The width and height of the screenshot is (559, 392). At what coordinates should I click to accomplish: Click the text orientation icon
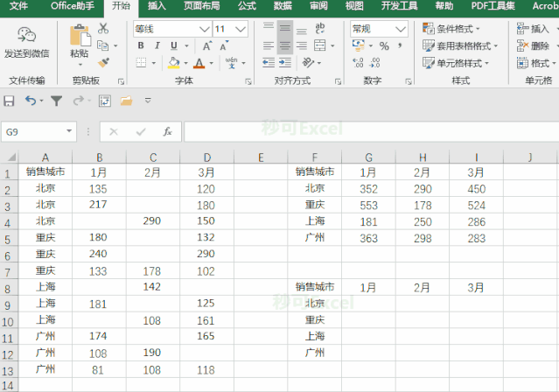308,63
